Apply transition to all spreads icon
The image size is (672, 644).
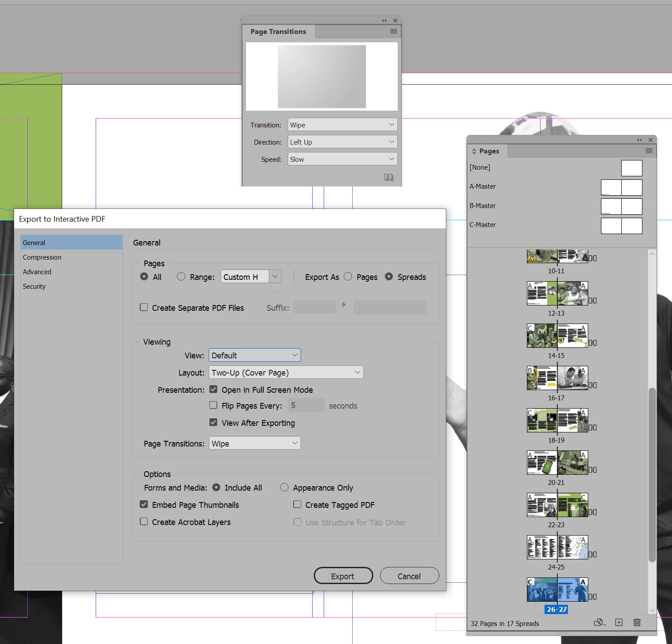388,177
